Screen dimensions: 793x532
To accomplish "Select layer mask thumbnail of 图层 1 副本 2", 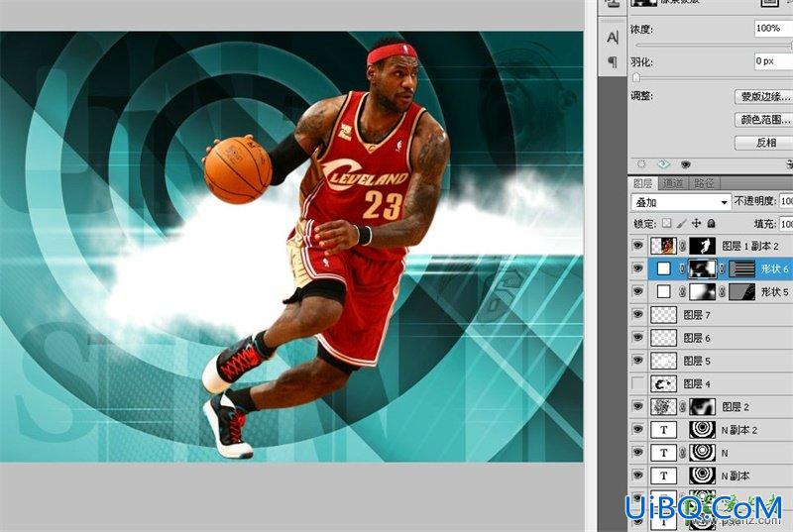I will point(703,246).
